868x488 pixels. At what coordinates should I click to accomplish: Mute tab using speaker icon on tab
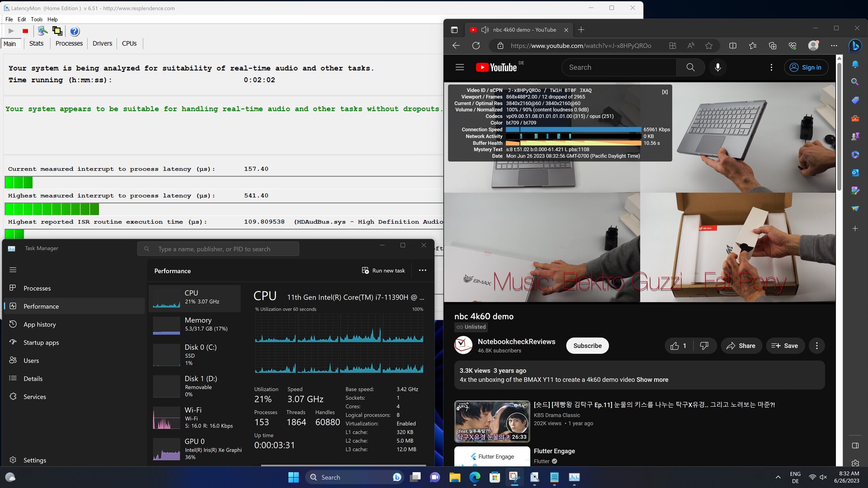[485, 30]
